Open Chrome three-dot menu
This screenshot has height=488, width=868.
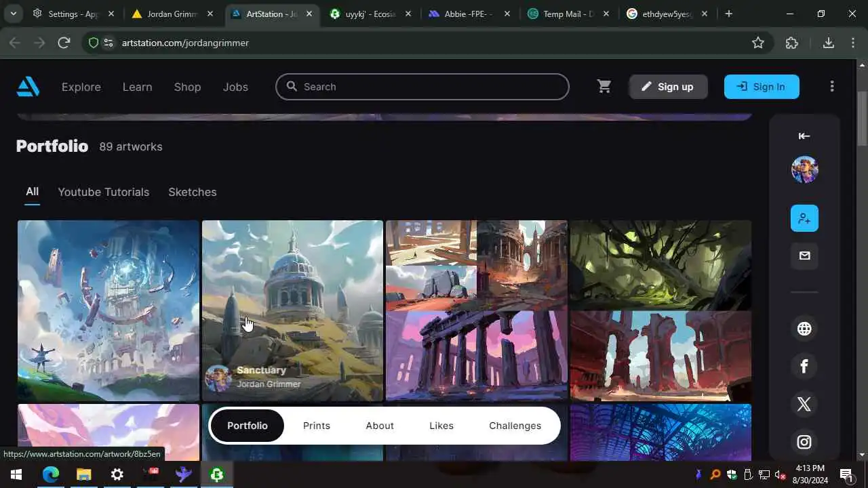pyautogui.click(x=854, y=43)
